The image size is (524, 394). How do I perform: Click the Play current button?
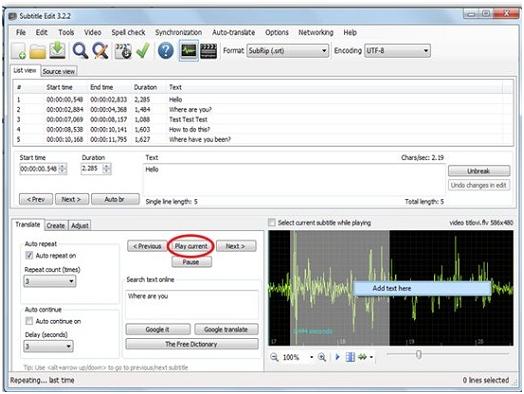pos(191,246)
